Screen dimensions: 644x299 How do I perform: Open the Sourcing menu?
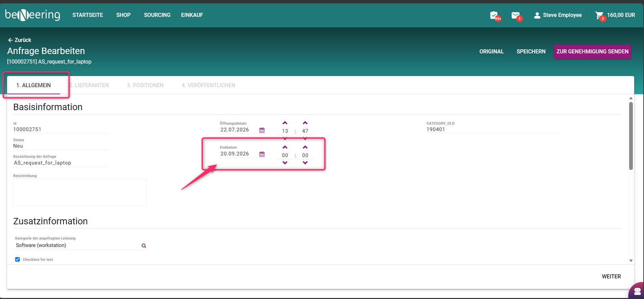pos(157,15)
